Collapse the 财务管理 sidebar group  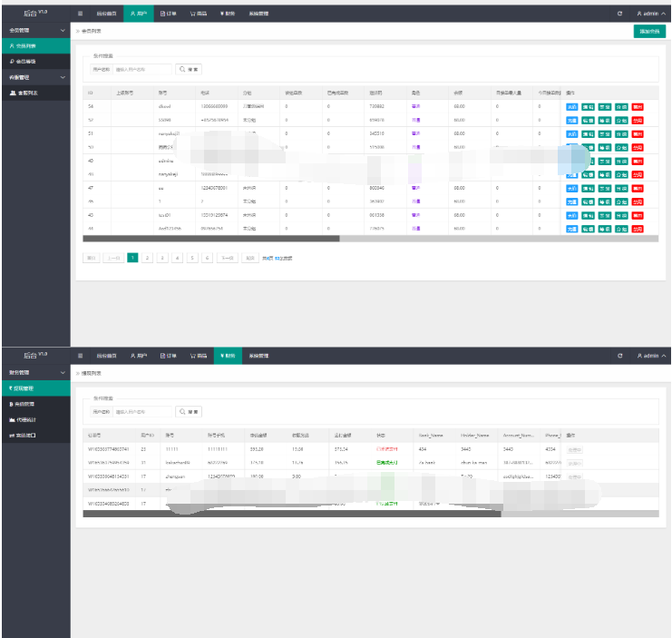62,373
